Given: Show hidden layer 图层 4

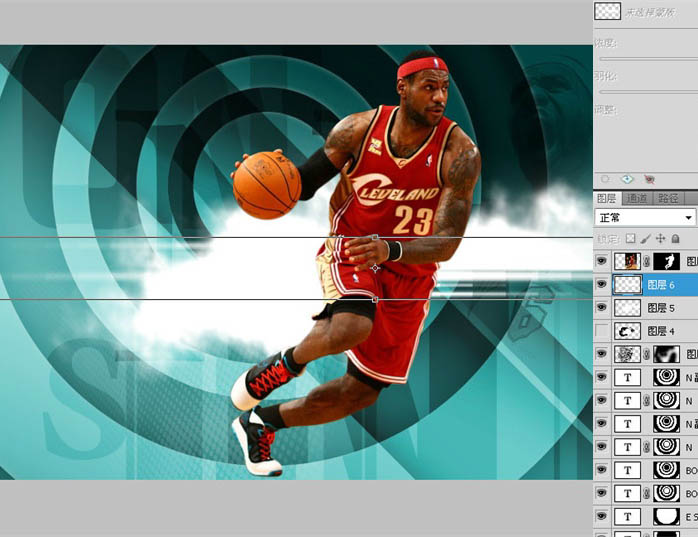Looking at the screenshot, I should point(601,331).
